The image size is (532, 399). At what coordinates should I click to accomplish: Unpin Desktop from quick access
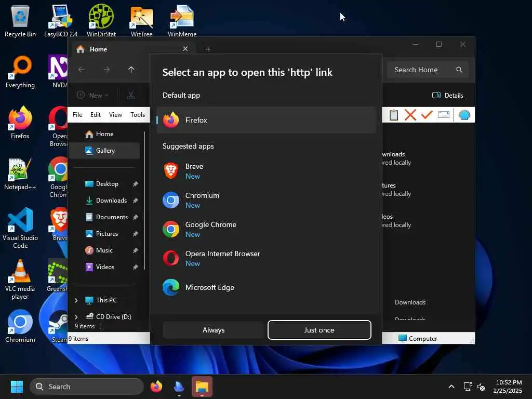click(x=136, y=184)
